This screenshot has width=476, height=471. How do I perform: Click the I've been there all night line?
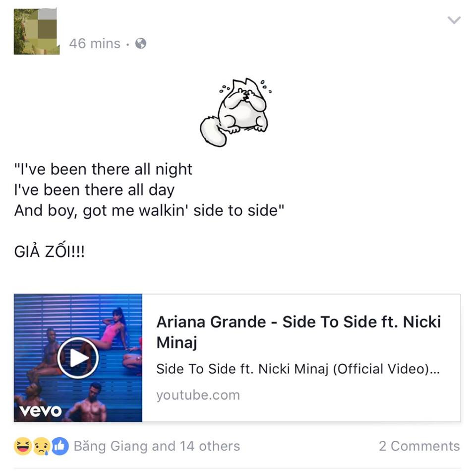click(103, 169)
